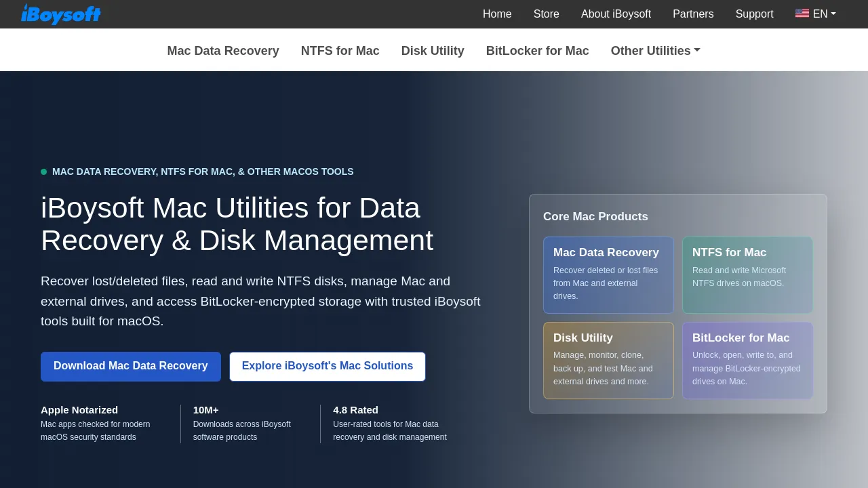868x488 pixels.
Task: Select Mac Data Recovery in product nav
Action: [223, 51]
